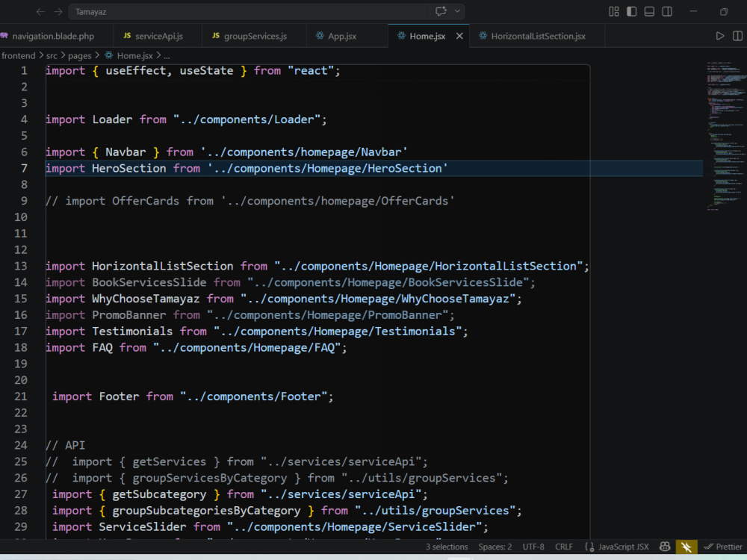Click the "// API" comment on line 24
The image size is (747, 560).
pos(65,445)
